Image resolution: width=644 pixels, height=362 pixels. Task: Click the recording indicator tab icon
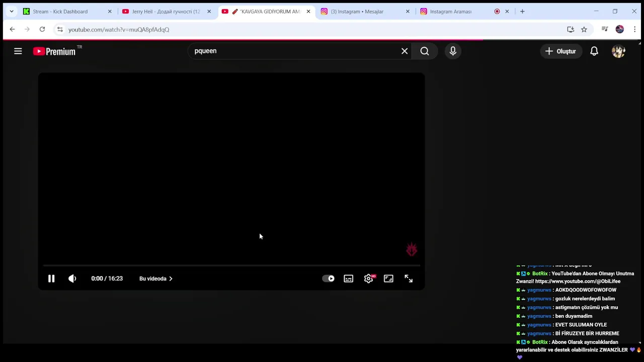coord(497,12)
